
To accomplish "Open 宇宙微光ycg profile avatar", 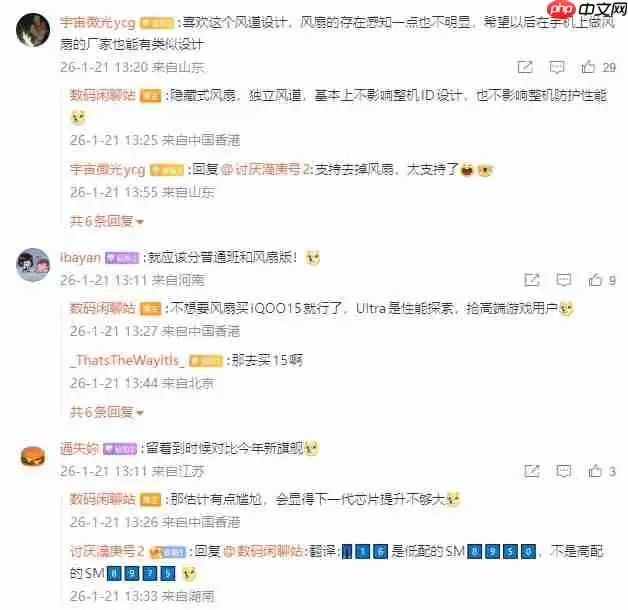I will coord(33,30).
